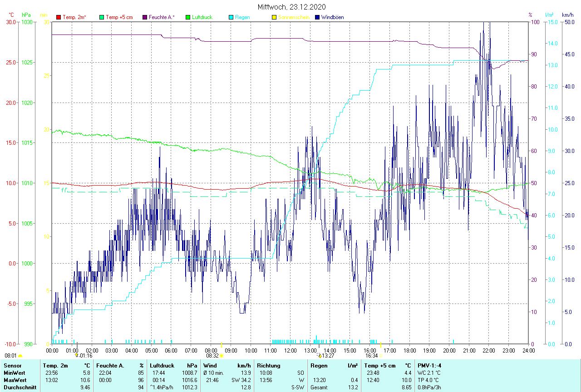Click the Regen legend label
581x392 pixels.
tap(242, 17)
